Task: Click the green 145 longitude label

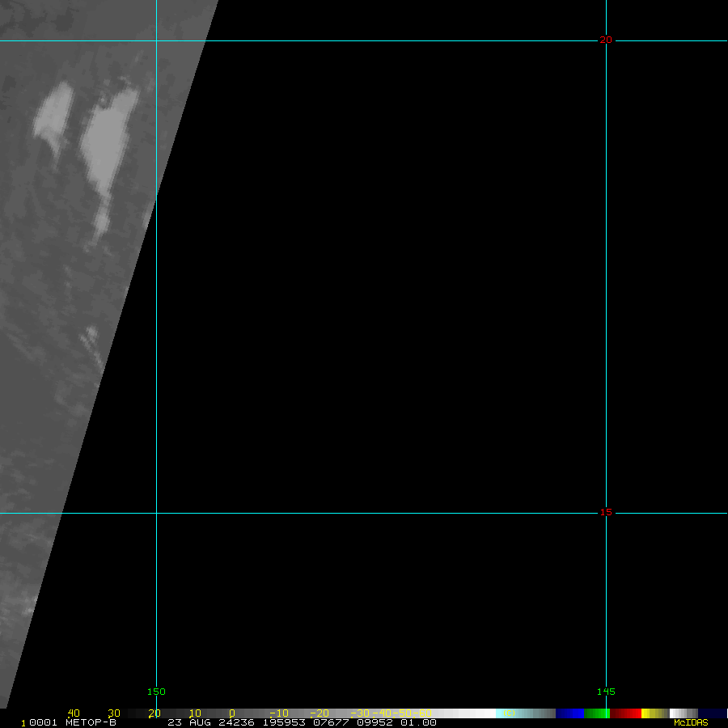Action: tap(606, 692)
